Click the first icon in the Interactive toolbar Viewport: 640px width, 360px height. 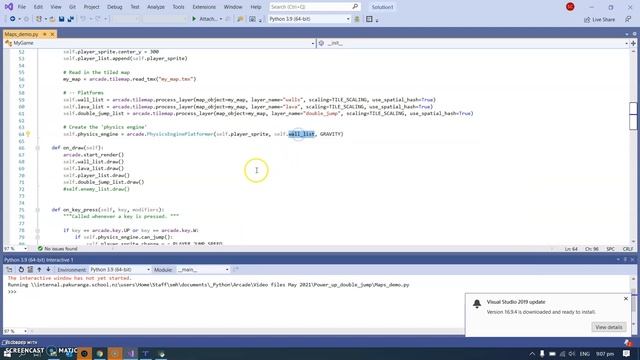click(x=9, y=270)
